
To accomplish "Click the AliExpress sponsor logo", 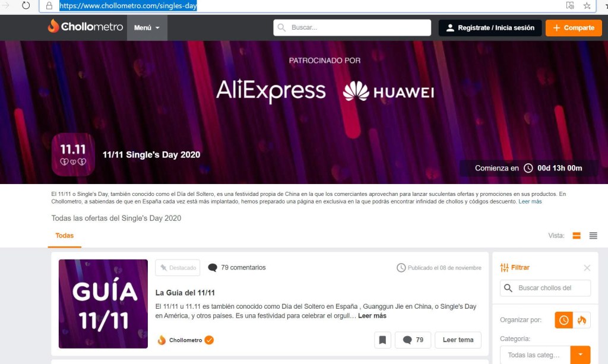I will pos(271,91).
